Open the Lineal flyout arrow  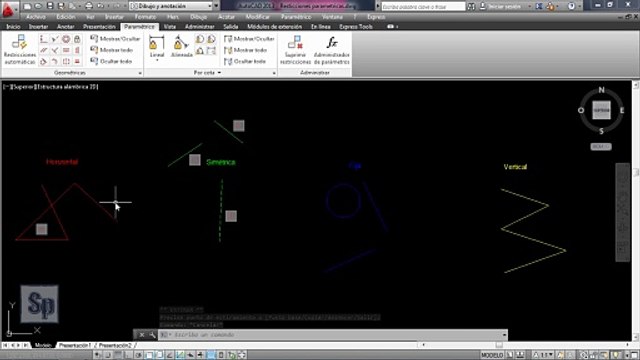click(157, 60)
